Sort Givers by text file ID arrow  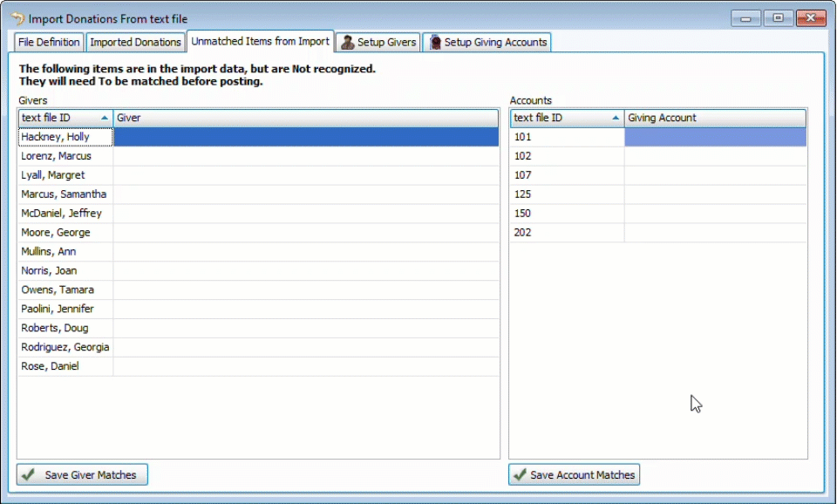(105, 118)
